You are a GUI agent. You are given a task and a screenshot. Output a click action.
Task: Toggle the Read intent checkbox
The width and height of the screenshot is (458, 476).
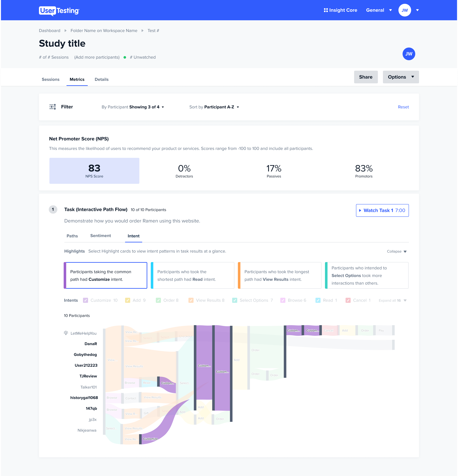(x=318, y=300)
